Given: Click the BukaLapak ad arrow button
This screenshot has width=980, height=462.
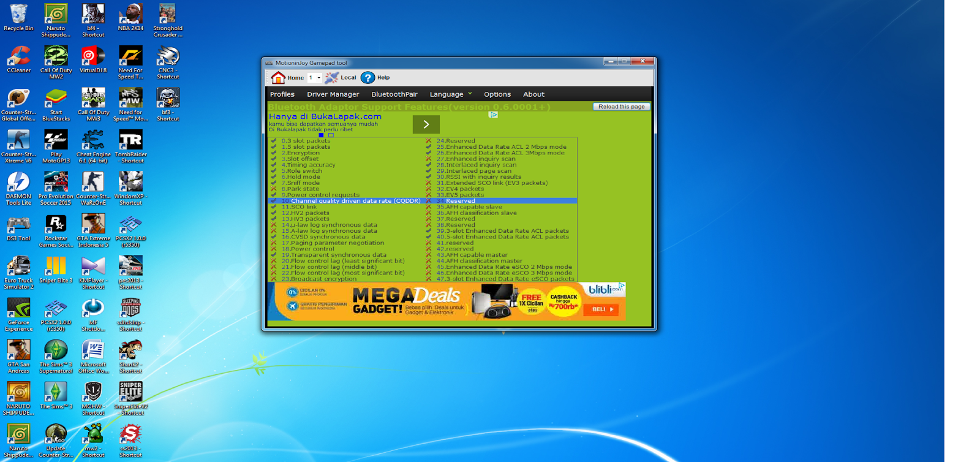Looking at the screenshot, I should 426,124.
